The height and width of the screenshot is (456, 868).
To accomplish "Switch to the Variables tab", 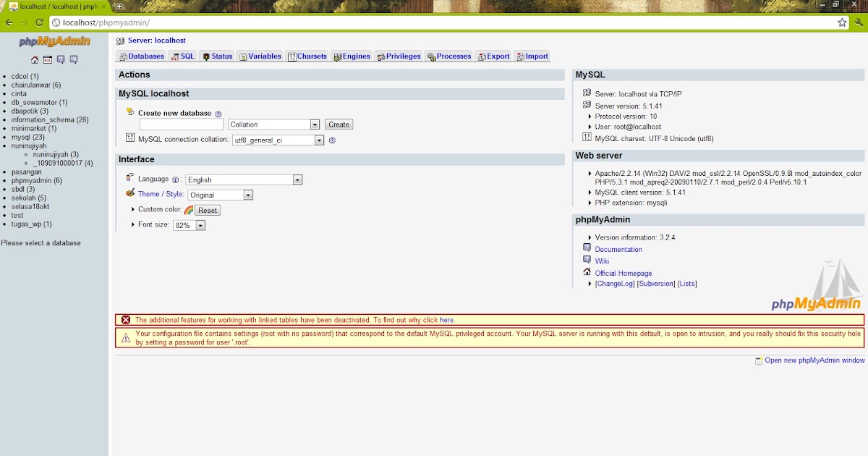I will [x=260, y=56].
